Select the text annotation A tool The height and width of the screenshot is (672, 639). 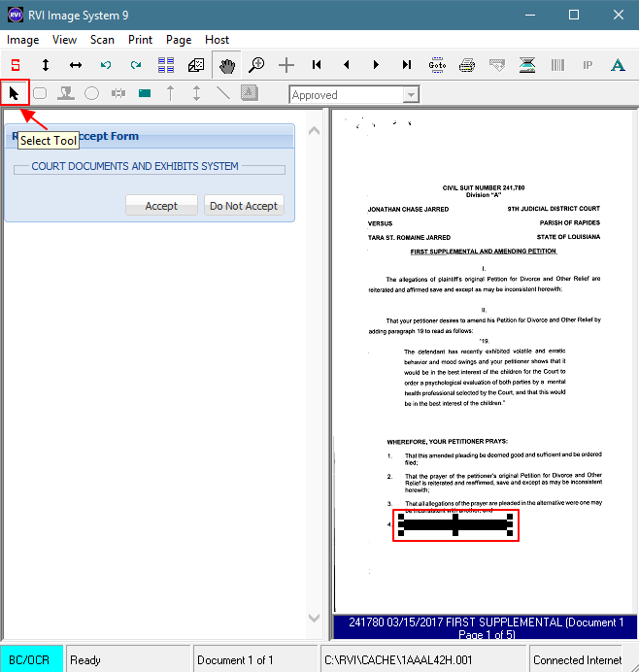[x=618, y=65]
